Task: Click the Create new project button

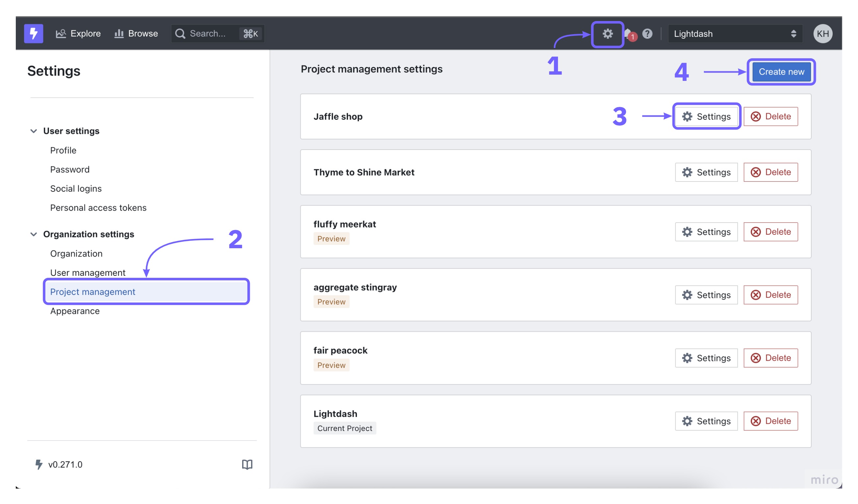Action: 781,72
